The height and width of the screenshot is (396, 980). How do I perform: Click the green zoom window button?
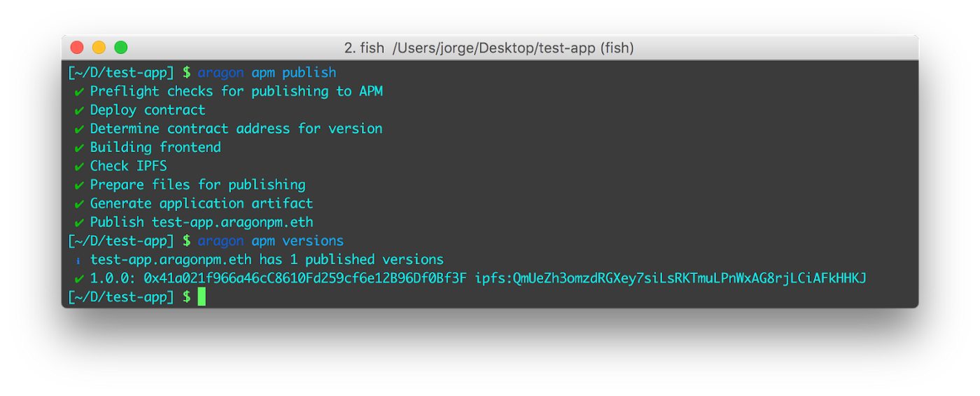(121, 48)
